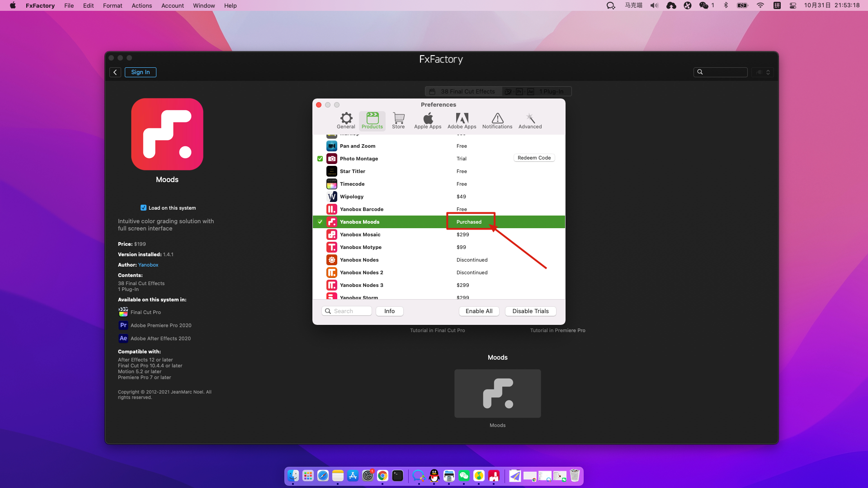Select the Adobe Apps preferences pane

[x=462, y=120]
